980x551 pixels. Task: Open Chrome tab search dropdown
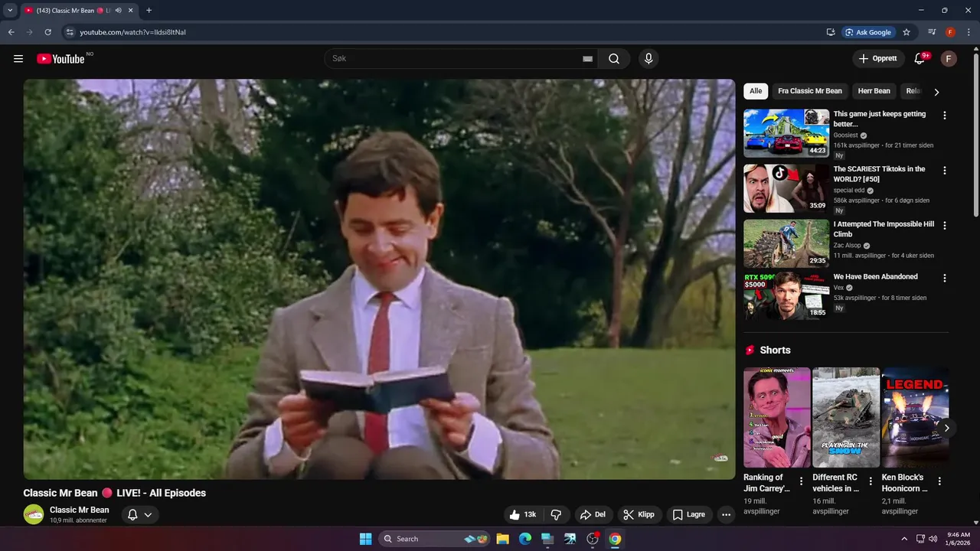point(10,11)
